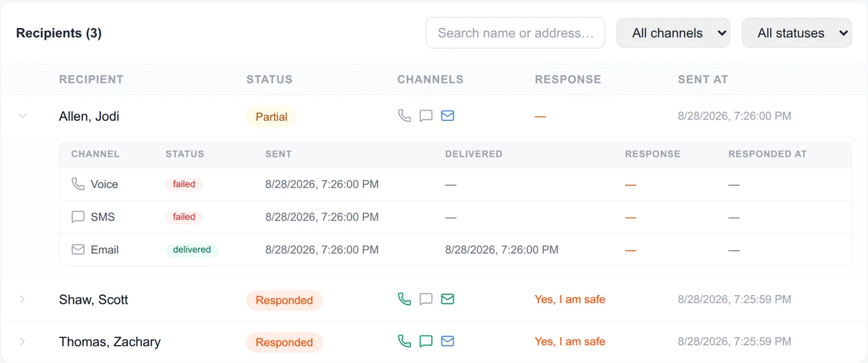Click Allen, Jodi's sent time 7:26:00 PM
Viewport: 868px width, 363px height.
click(734, 116)
